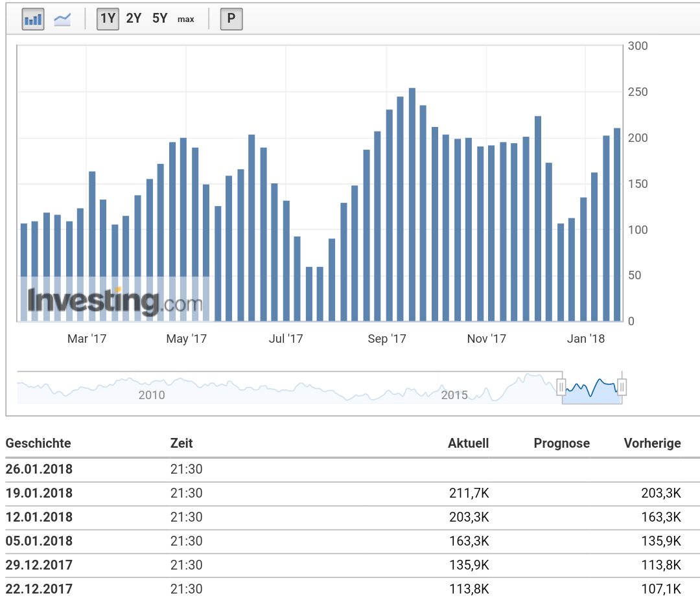The height and width of the screenshot is (611, 700).
Task: Select the 1Y time range
Action: (108, 19)
